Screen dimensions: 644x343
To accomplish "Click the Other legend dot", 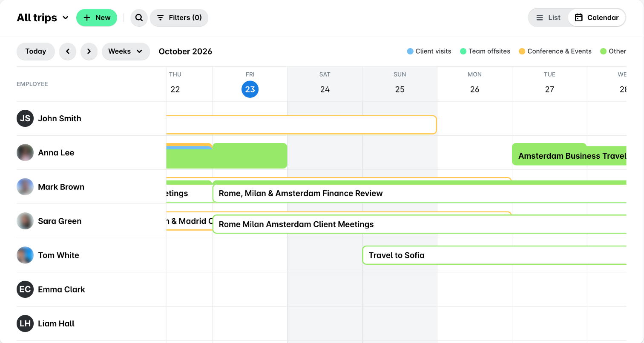I will (x=603, y=51).
